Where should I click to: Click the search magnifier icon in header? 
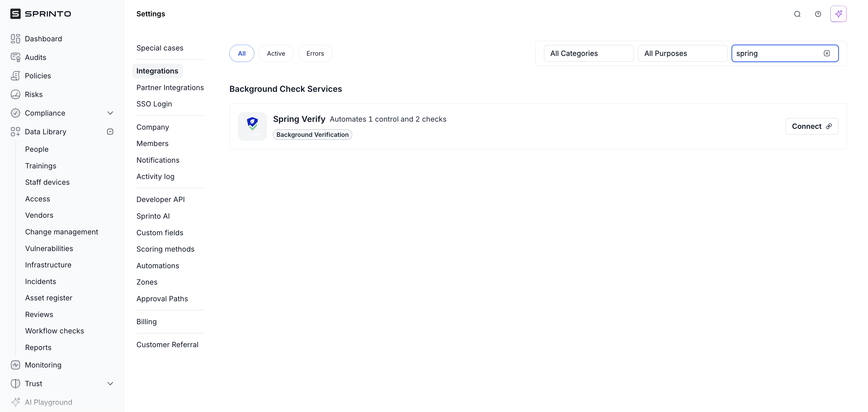[797, 14]
